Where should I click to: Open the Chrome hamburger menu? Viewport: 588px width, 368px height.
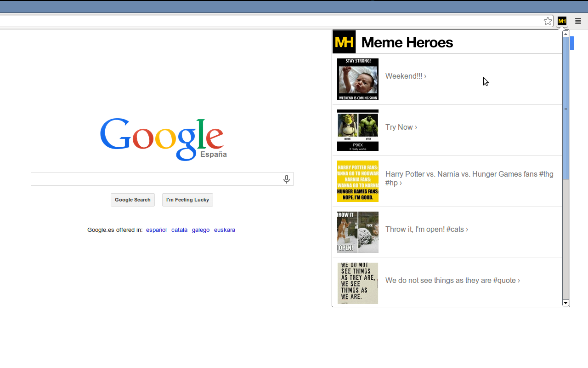click(x=578, y=21)
